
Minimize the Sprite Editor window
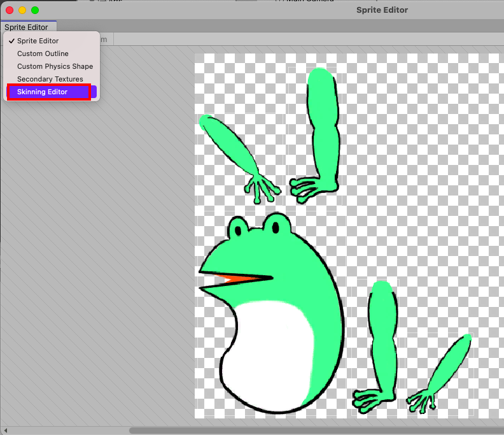pyautogui.click(x=22, y=10)
